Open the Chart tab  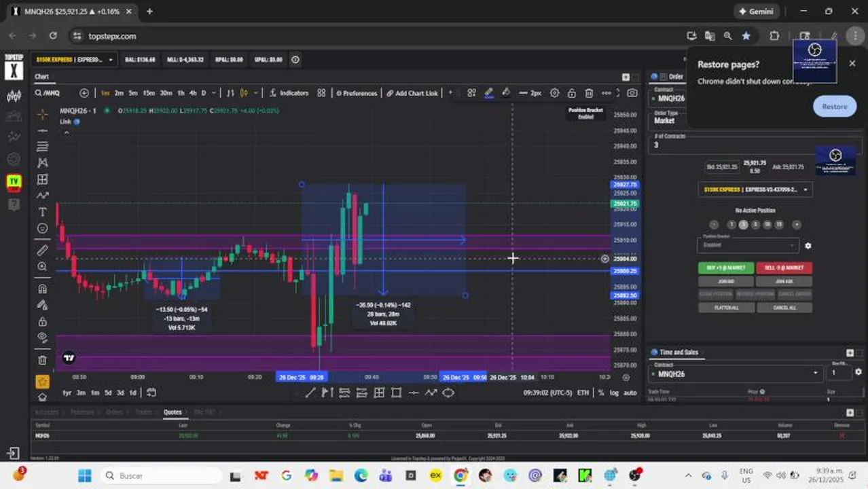pos(42,77)
